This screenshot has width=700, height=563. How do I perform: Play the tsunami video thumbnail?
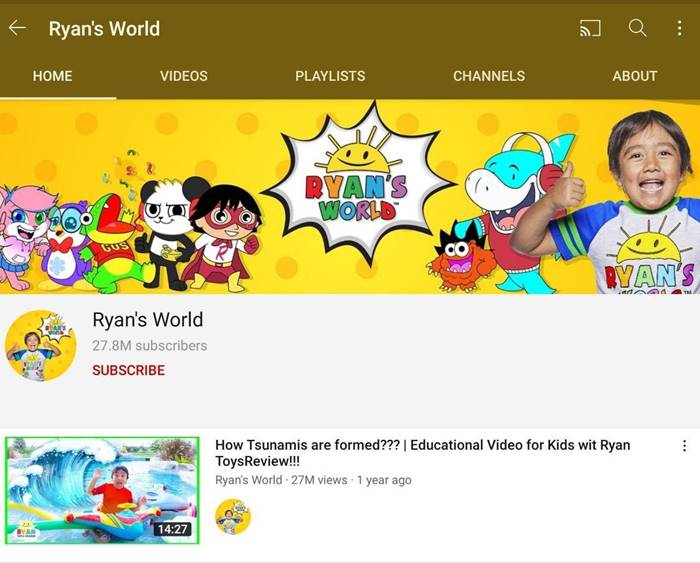coord(102,490)
